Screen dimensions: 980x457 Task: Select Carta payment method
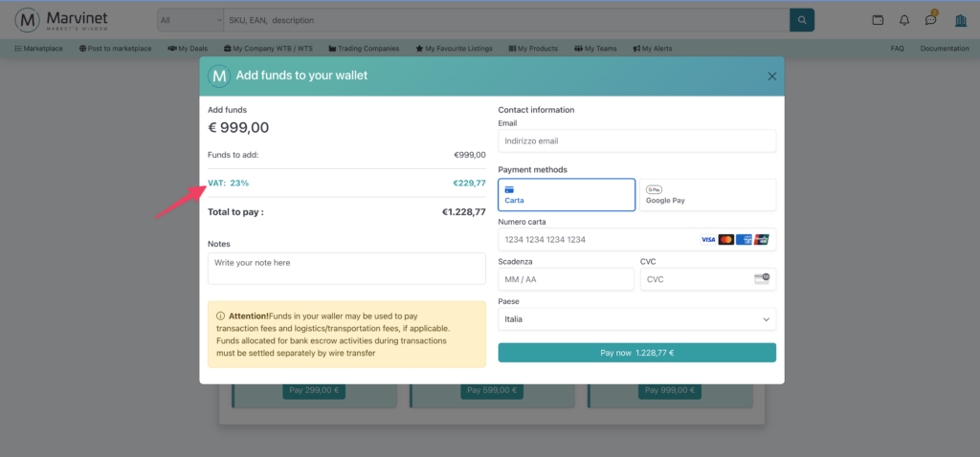click(567, 194)
